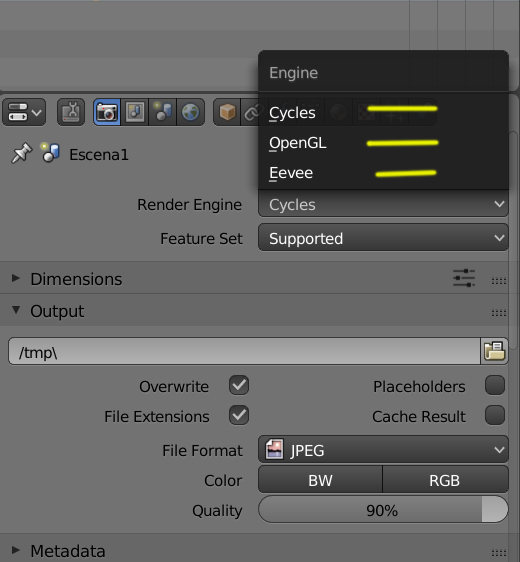Select the Render properties camera tab
The height and width of the screenshot is (562, 520).
pos(107,112)
